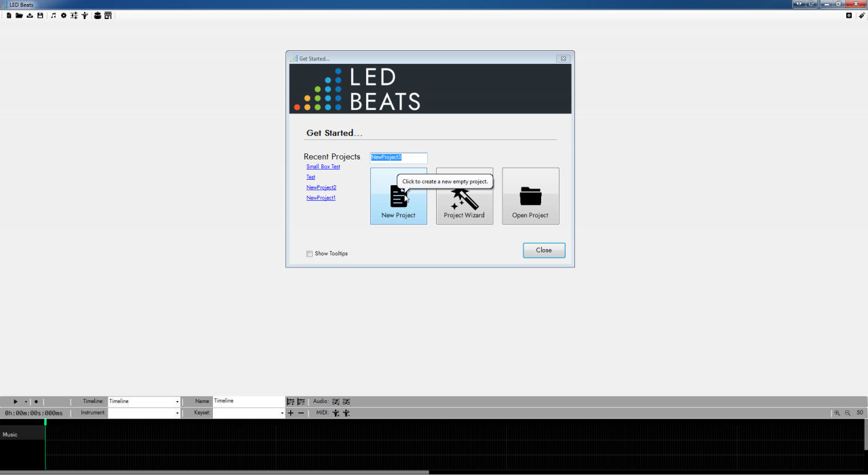Click the import tray icon in toolbar

coord(30,16)
